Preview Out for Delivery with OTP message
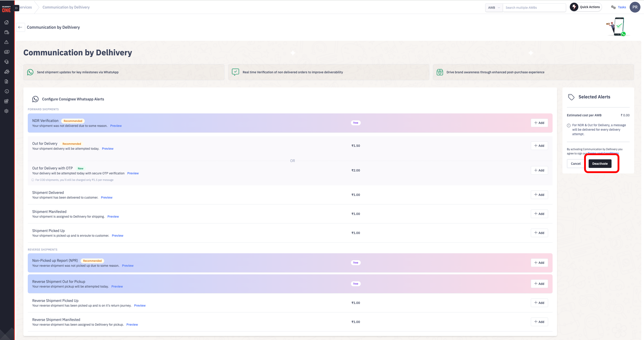The height and width of the screenshot is (340, 644). click(x=133, y=173)
